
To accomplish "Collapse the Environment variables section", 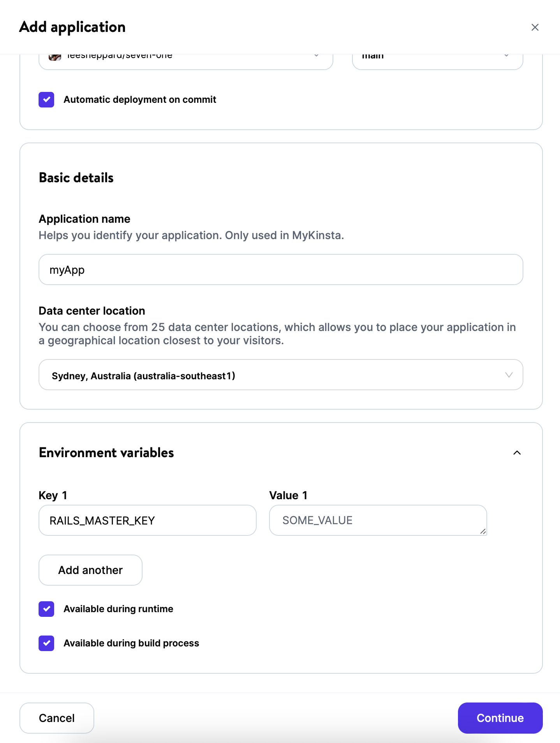I will click(517, 452).
